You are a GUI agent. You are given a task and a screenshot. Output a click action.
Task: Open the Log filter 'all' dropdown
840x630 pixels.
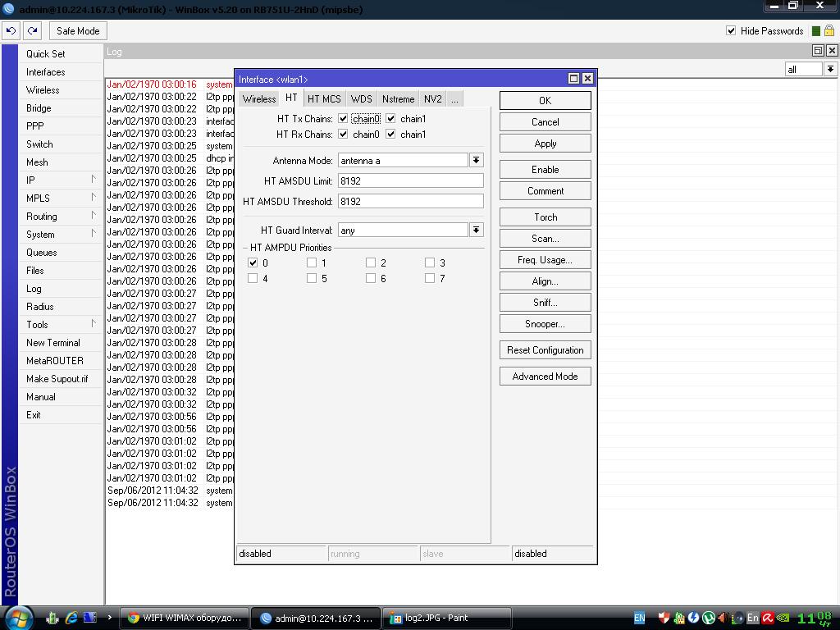pyautogui.click(x=830, y=69)
